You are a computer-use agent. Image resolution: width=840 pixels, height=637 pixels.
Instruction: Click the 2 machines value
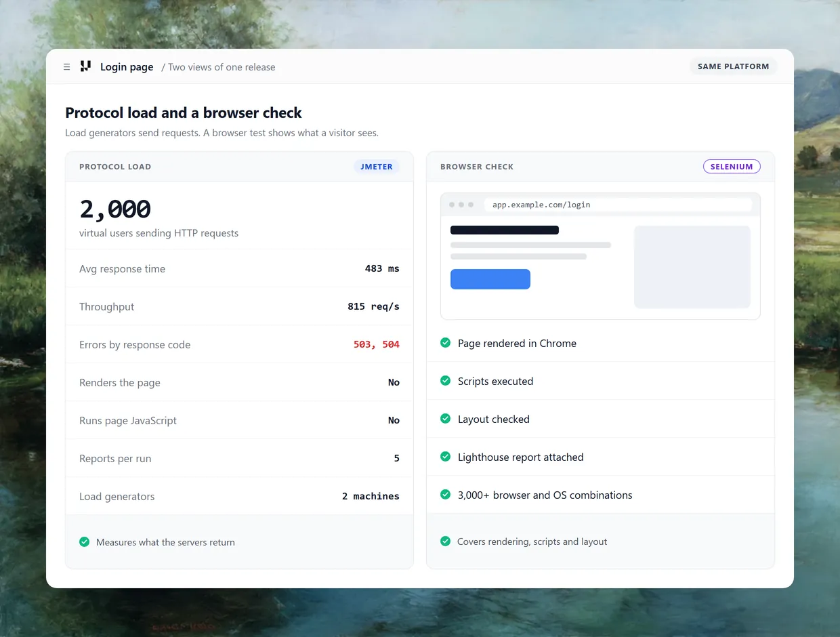371,496
